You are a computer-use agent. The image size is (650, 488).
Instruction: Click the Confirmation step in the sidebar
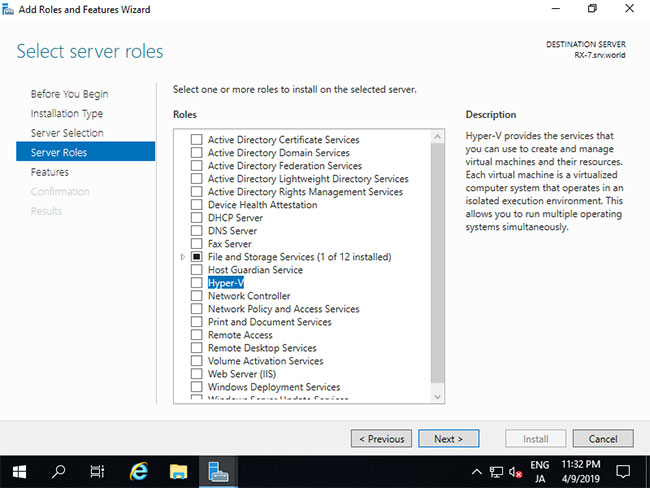[60, 191]
